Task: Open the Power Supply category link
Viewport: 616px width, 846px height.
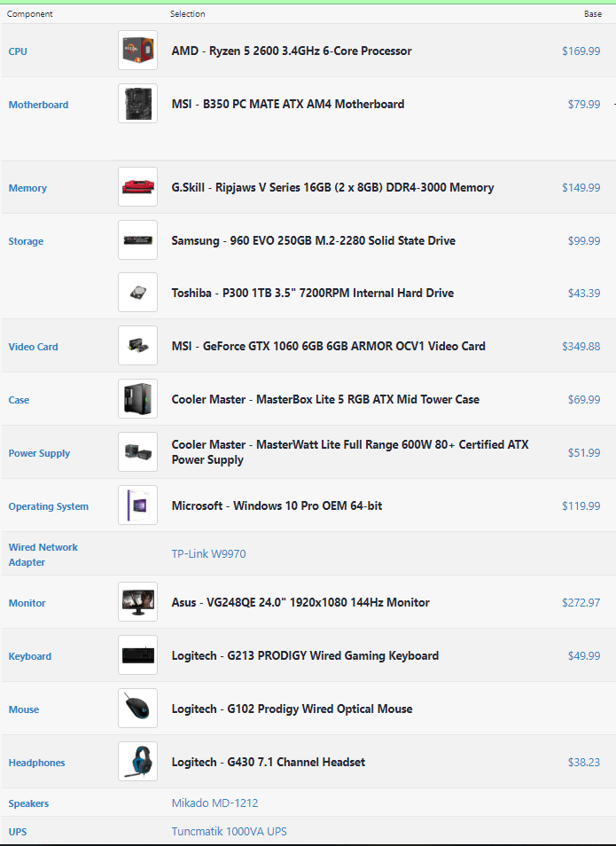Action: (39, 453)
